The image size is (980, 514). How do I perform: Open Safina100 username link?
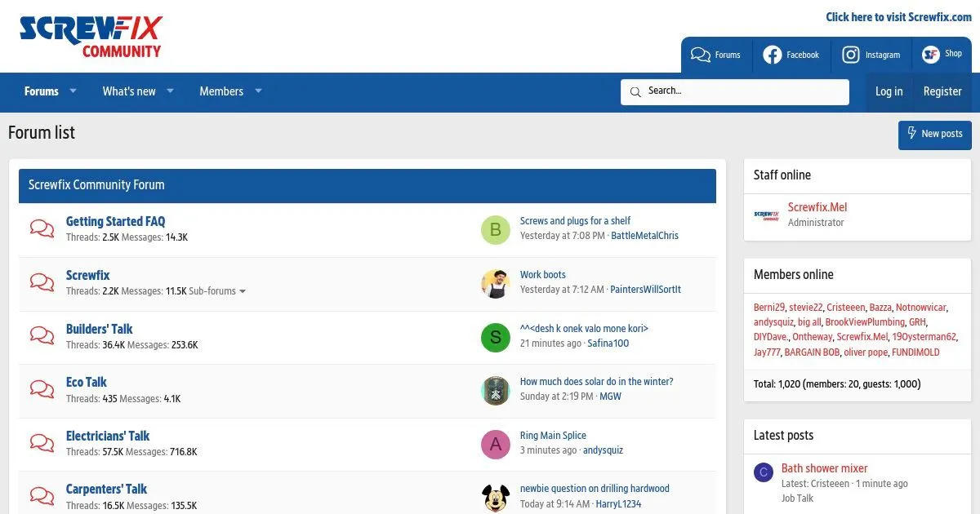click(x=608, y=343)
